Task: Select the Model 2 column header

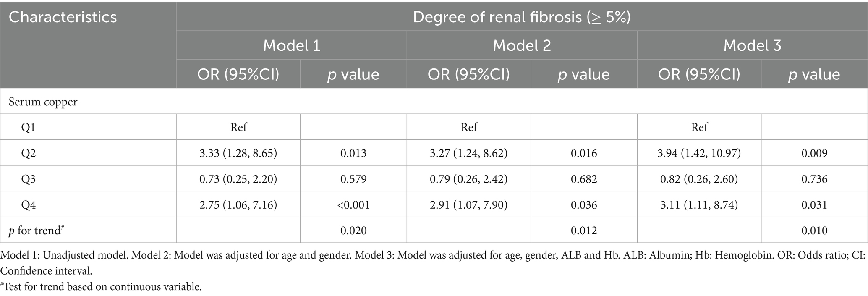Action: 522,45
